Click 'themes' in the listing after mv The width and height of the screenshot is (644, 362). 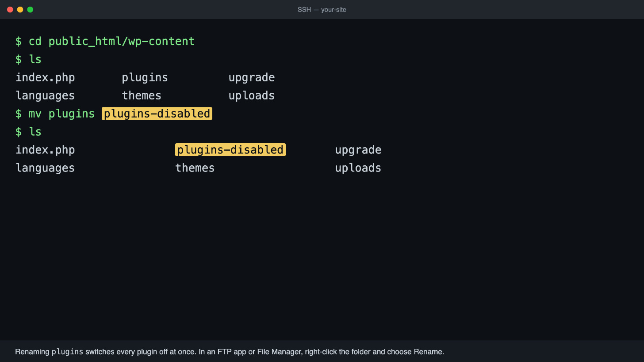[195, 168]
